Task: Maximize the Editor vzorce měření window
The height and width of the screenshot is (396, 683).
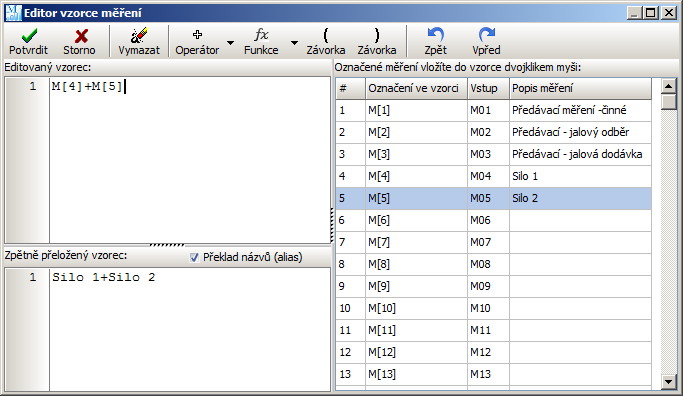Action: tap(651, 13)
